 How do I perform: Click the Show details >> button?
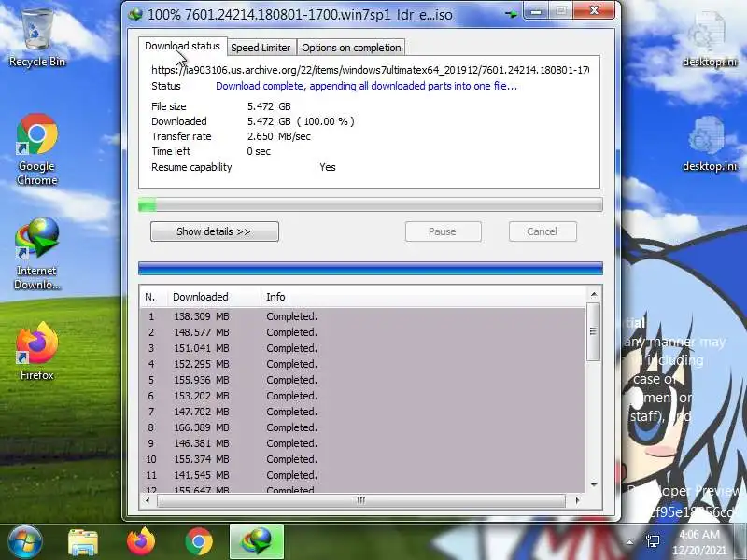tap(215, 231)
